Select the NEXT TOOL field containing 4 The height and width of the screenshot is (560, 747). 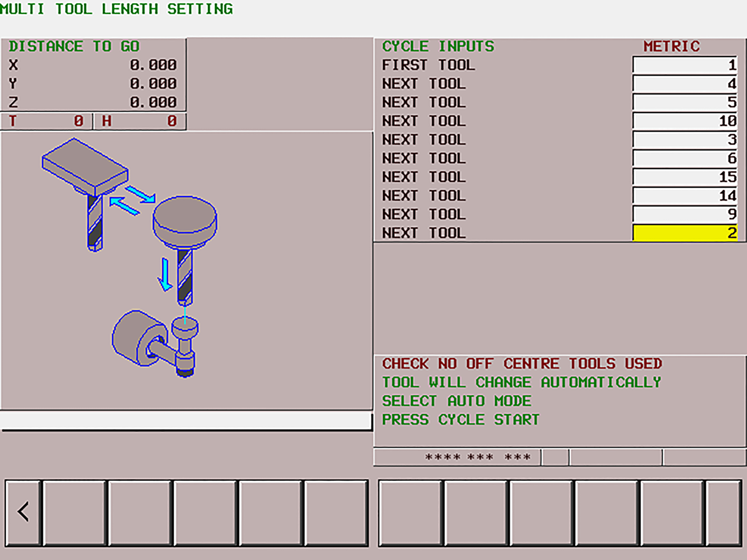684,83
